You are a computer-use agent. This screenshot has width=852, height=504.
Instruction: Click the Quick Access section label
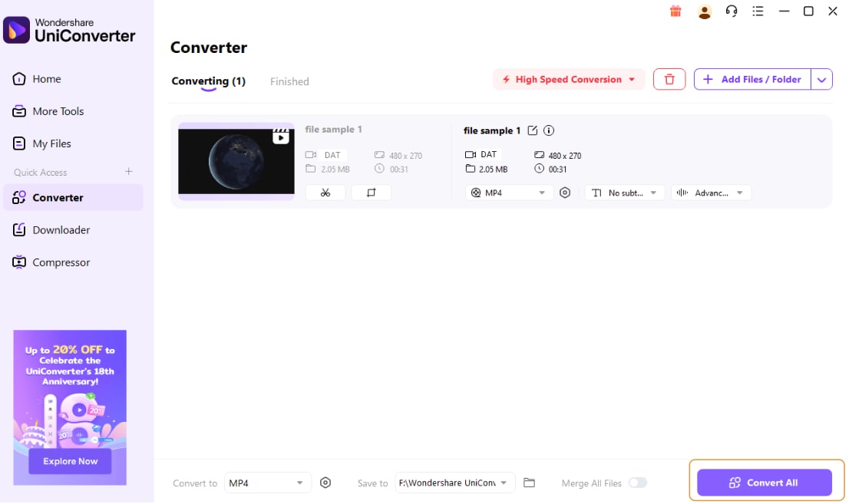click(x=41, y=173)
